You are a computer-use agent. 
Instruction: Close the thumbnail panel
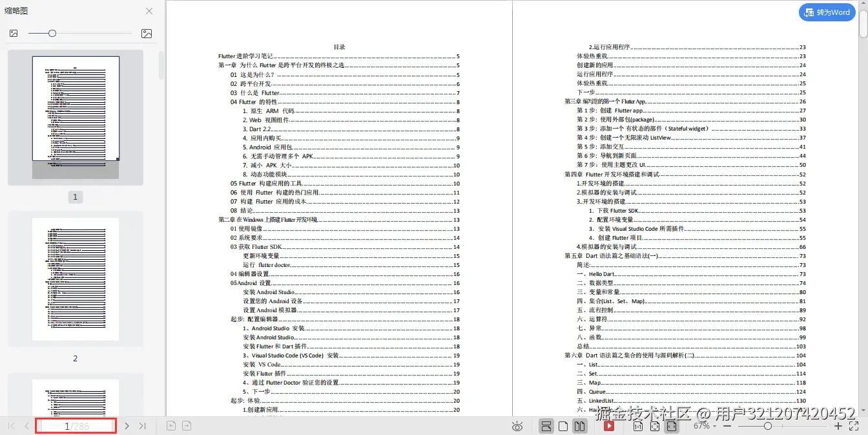(x=149, y=11)
